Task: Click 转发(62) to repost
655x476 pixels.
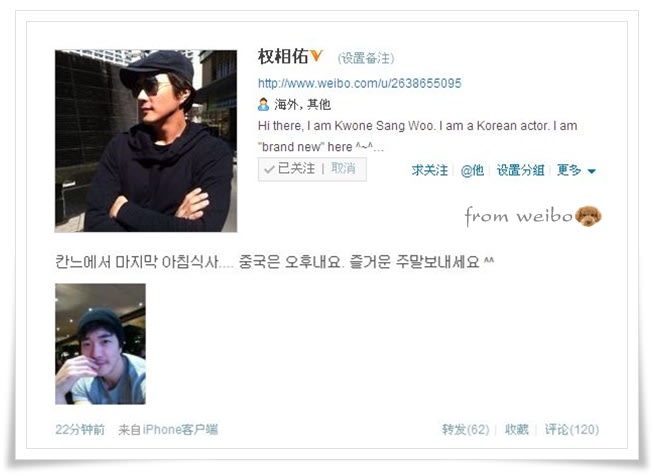Action: (466, 429)
